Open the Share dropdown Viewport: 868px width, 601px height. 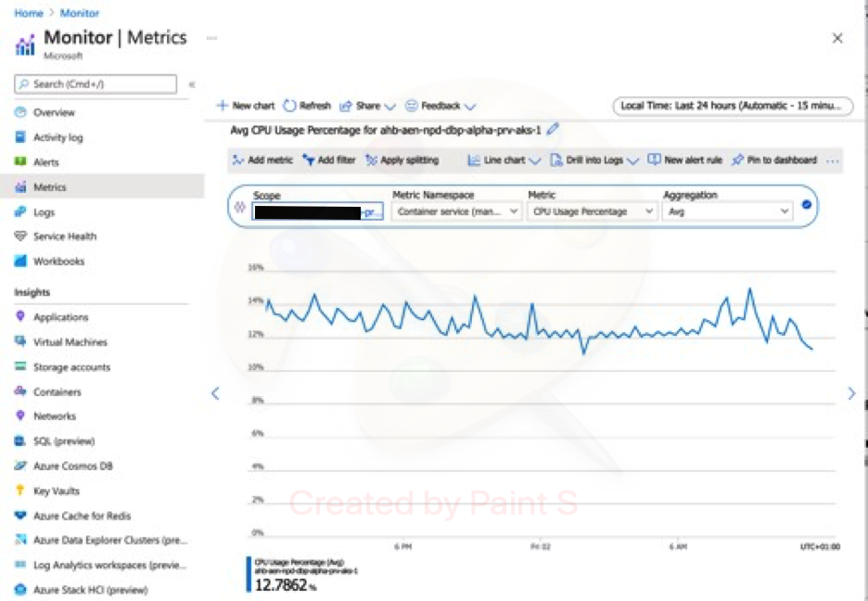tap(367, 106)
